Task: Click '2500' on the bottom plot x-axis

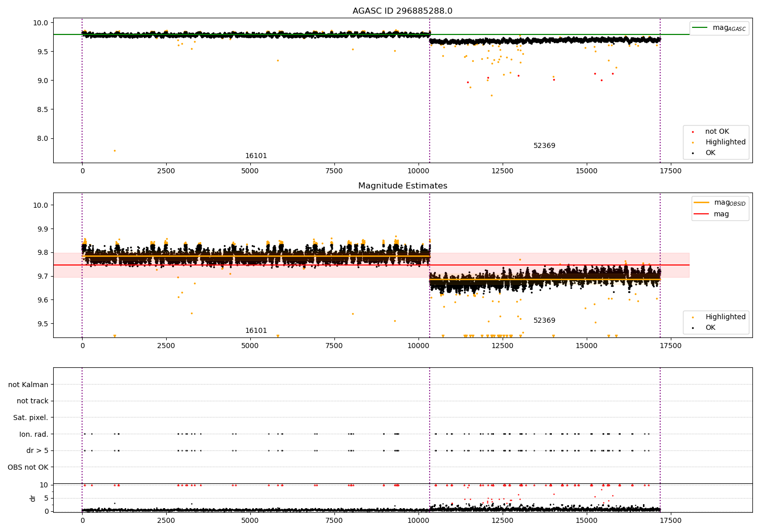Action: click(x=166, y=520)
